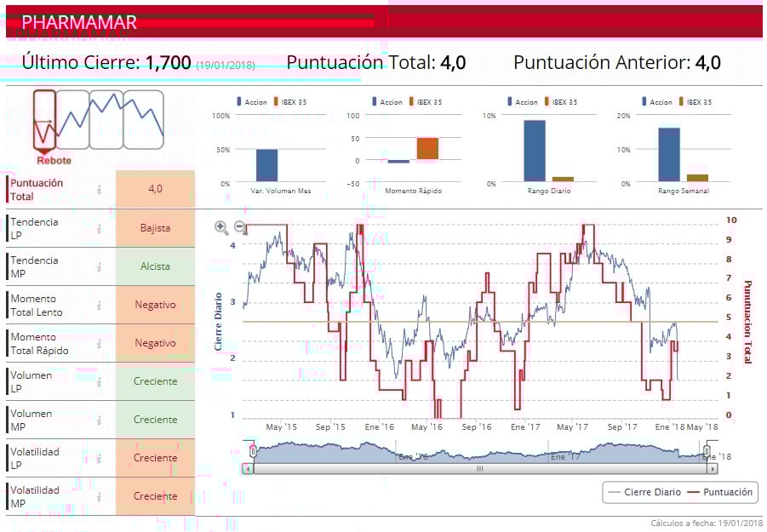Toggle IBEX 35 series in Momento Rápido chart
Image resolution: width=767 pixels, height=532 pixels.
425,101
